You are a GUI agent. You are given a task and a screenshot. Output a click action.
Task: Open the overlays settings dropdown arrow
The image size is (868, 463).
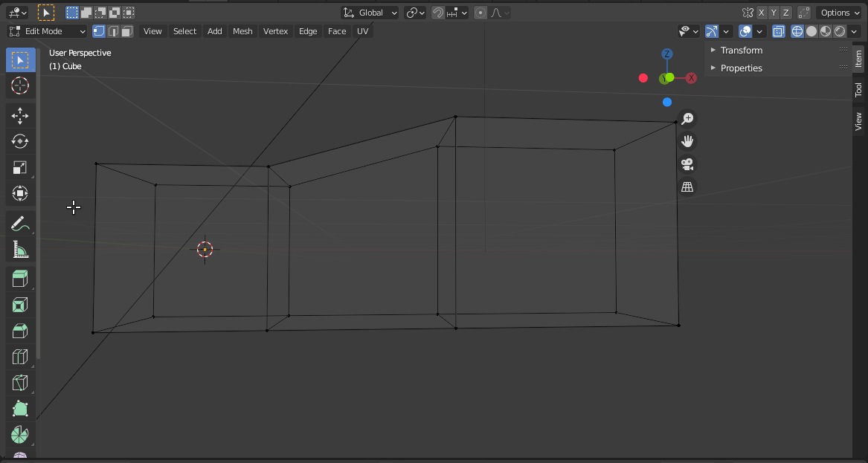(759, 31)
